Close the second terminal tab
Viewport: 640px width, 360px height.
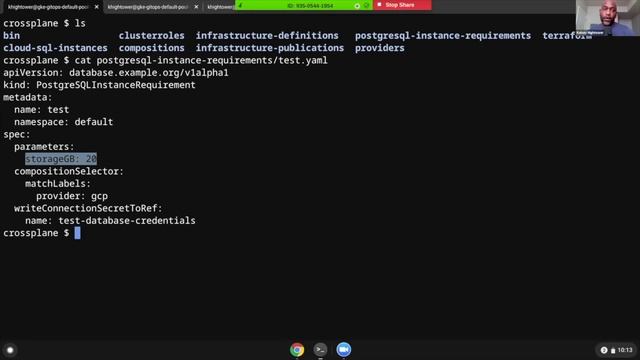coord(196,7)
